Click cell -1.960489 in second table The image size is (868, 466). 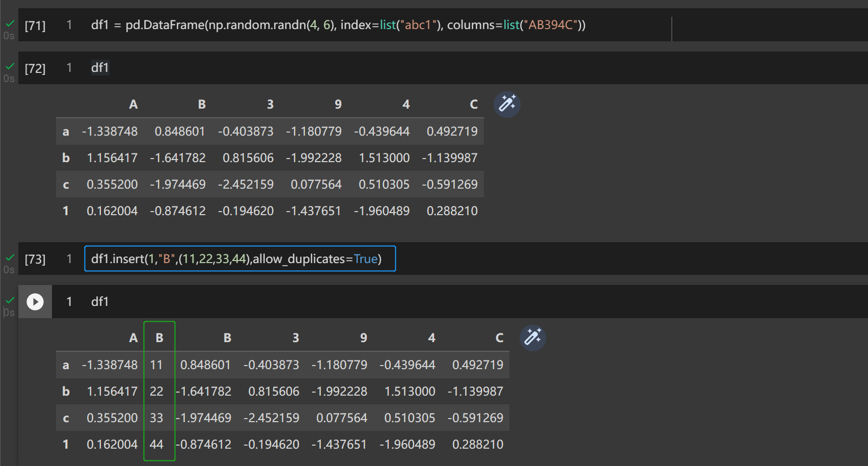click(x=408, y=445)
